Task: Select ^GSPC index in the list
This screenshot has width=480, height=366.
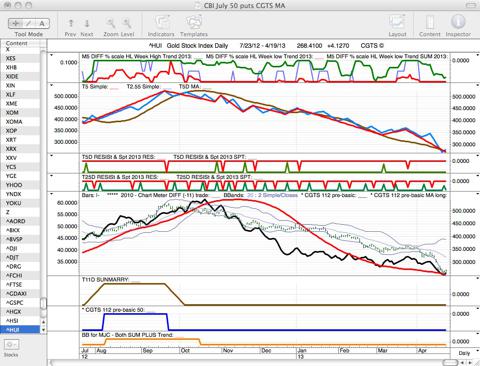Action: click(21, 303)
